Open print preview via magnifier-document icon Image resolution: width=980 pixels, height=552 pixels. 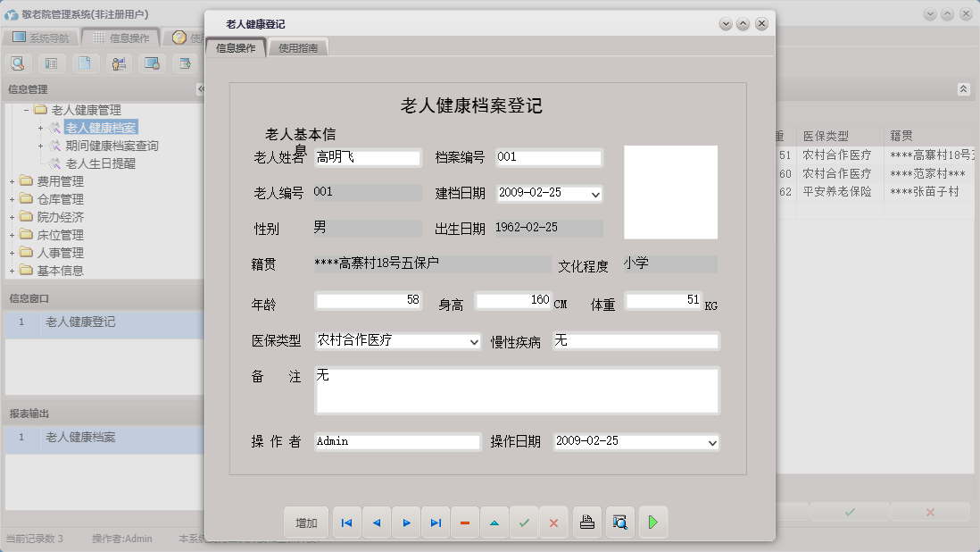pos(619,523)
